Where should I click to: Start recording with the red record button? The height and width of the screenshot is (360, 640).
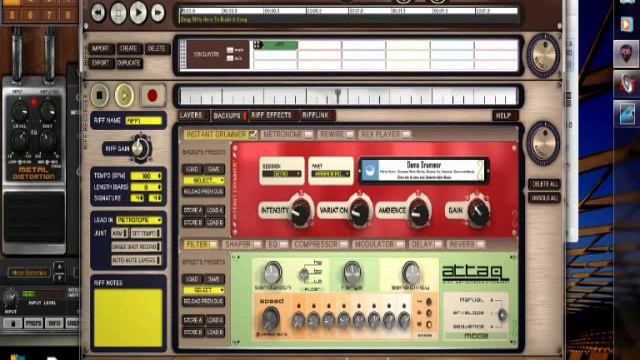point(152,96)
